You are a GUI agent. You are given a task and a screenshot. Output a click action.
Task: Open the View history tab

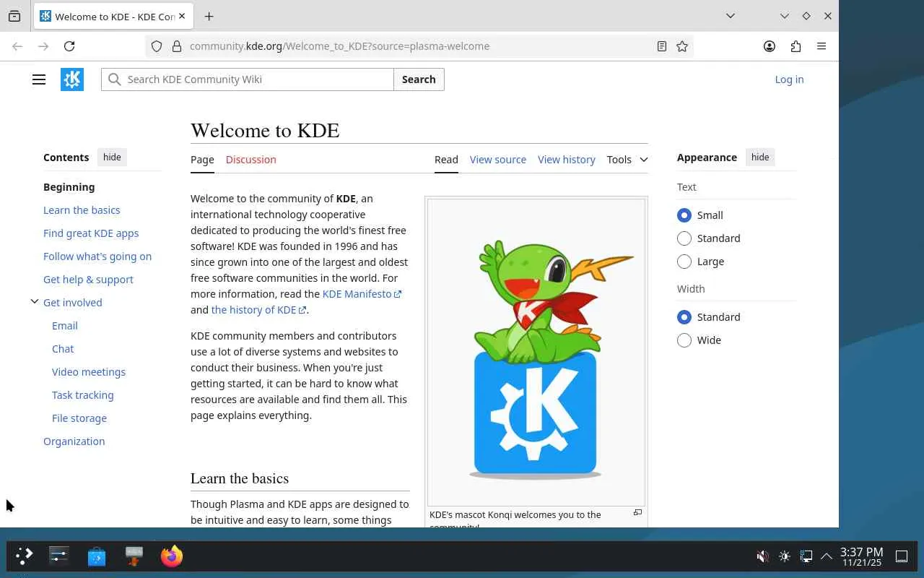567,160
